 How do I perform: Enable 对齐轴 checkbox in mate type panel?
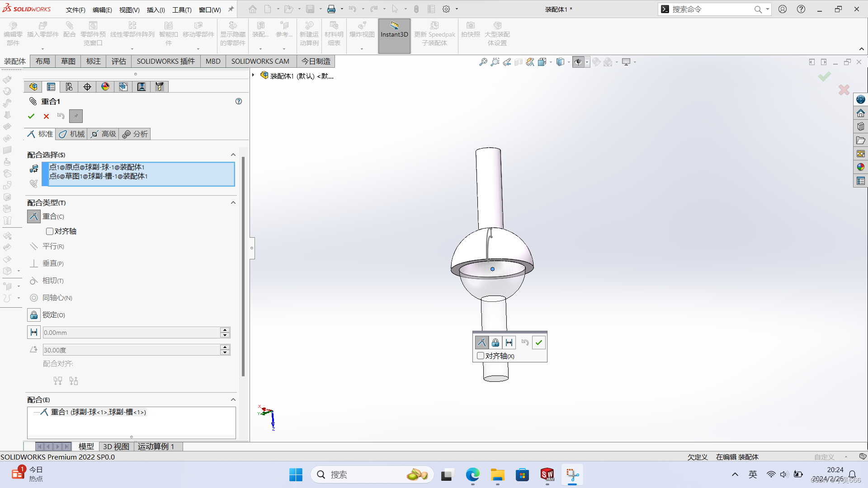(50, 231)
